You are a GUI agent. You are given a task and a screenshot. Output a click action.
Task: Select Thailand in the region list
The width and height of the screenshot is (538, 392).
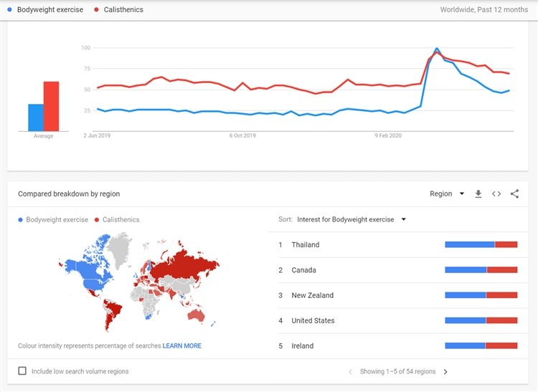click(x=306, y=245)
